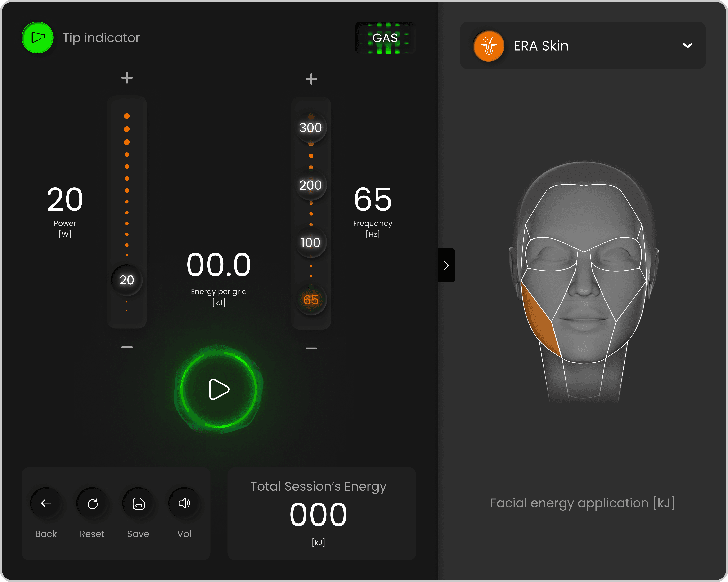Increase frequency with the plus button
This screenshot has height=582, width=728.
(311, 79)
